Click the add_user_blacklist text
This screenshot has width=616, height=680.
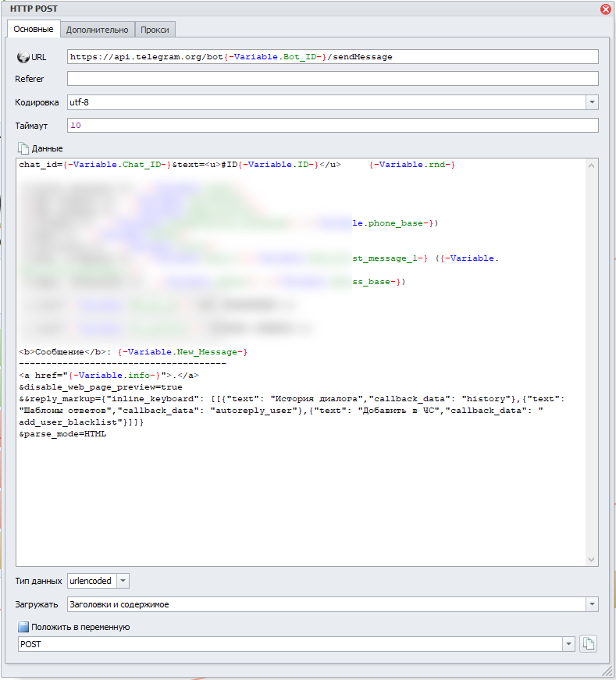(68, 422)
